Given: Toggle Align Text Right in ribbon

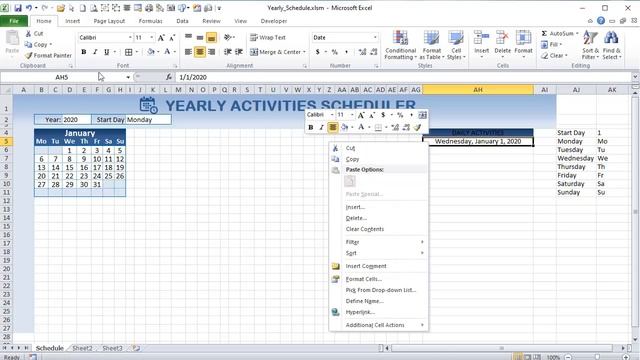Looking at the screenshot, I should tap(211, 52).
